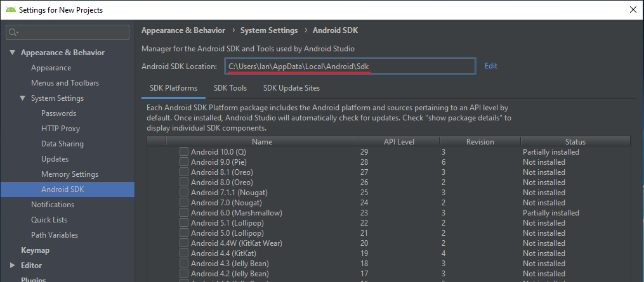
Task: Expand the Editor section arrow
Action: click(x=12, y=265)
